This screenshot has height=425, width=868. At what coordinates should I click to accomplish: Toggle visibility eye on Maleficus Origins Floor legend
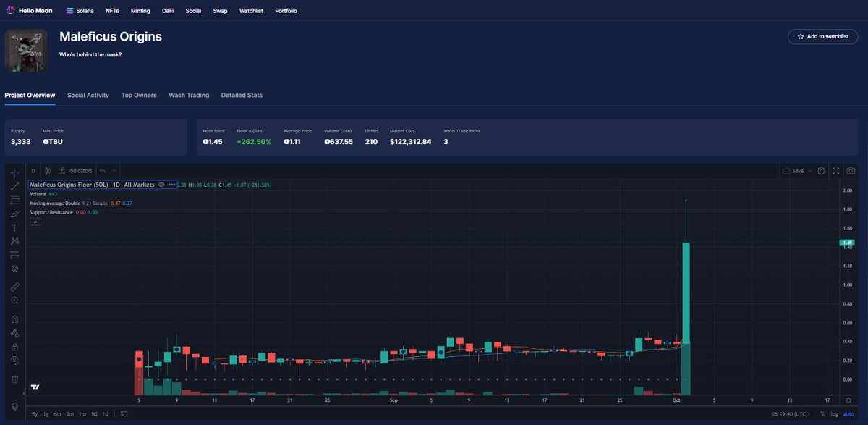[x=161, y=185]
